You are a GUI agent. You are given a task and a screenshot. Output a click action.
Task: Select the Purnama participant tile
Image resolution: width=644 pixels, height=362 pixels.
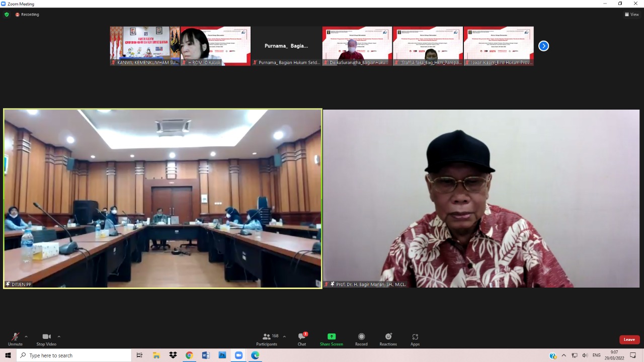pos(286,46)
